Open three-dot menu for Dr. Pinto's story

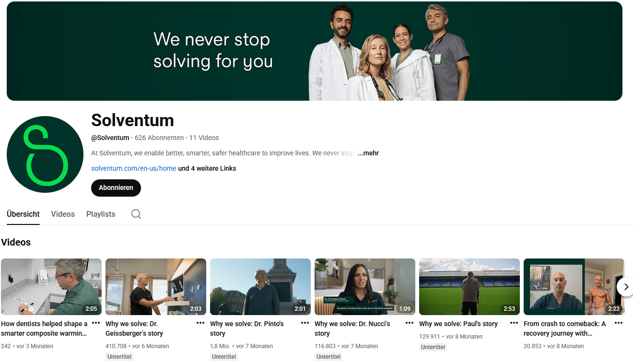(x=305, y=323)
